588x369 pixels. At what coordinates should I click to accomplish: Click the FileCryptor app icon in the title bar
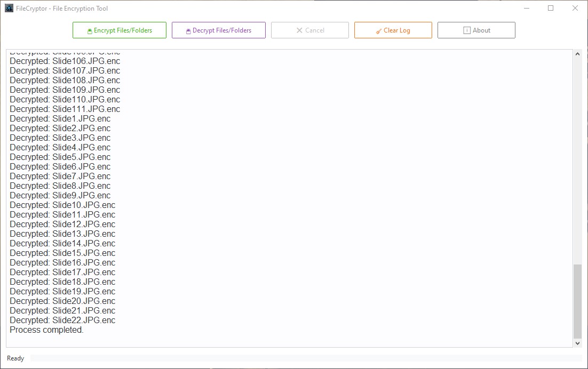(9, 8)
